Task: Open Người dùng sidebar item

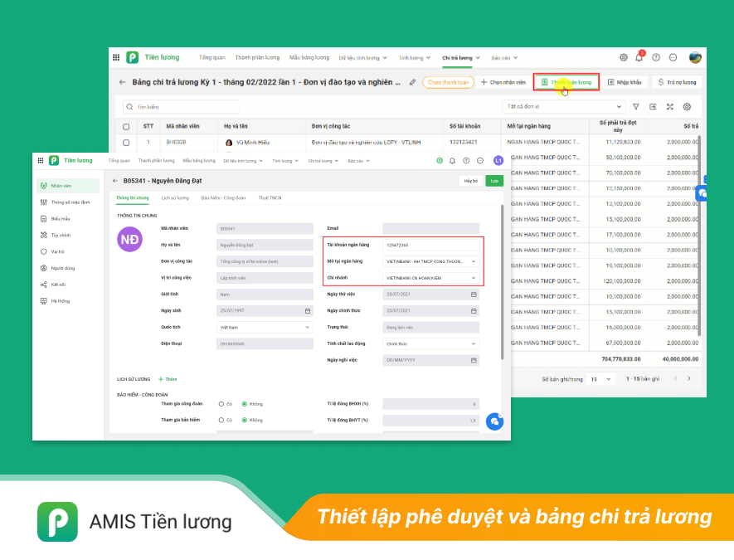Action: tap(68, 268)
